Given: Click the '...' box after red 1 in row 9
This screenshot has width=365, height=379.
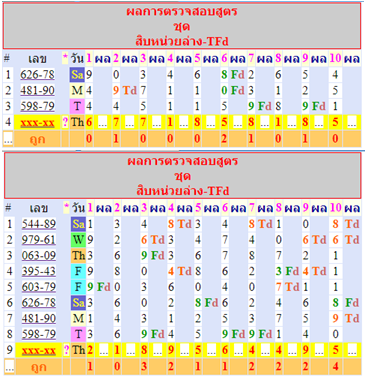Looking at the screenshot, I should point(130,350).
